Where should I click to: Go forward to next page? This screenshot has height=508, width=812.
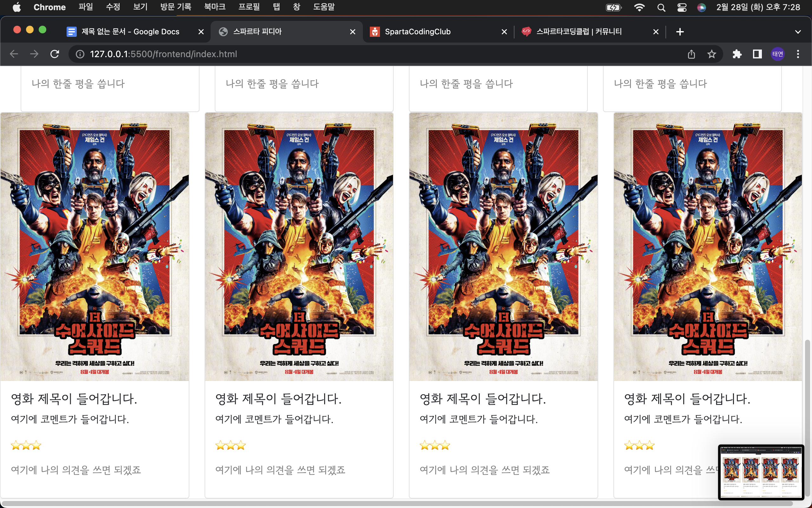[x=34, y=54]
